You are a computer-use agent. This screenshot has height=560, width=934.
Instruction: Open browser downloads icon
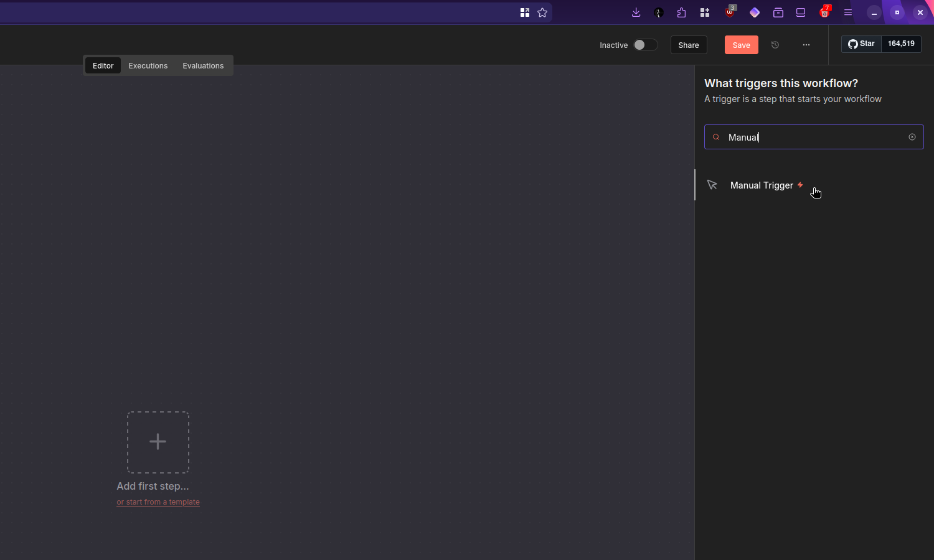pos(636,12)
